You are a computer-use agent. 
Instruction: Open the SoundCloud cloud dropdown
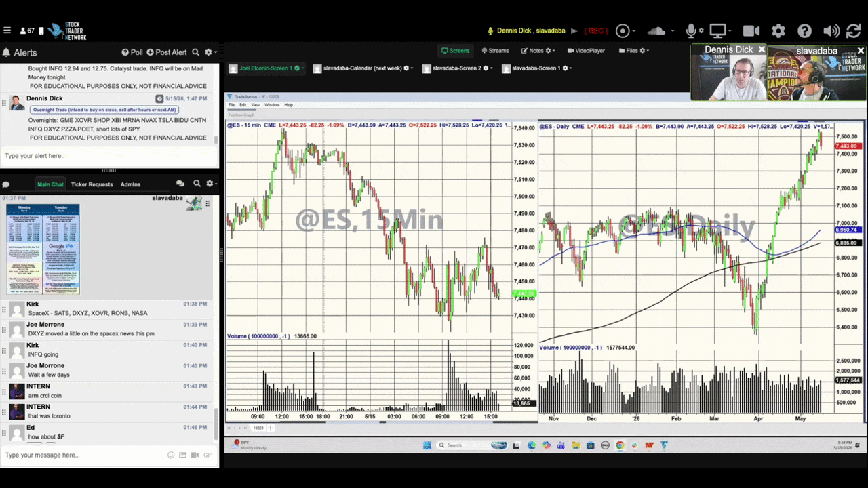(x=660, y=30)
